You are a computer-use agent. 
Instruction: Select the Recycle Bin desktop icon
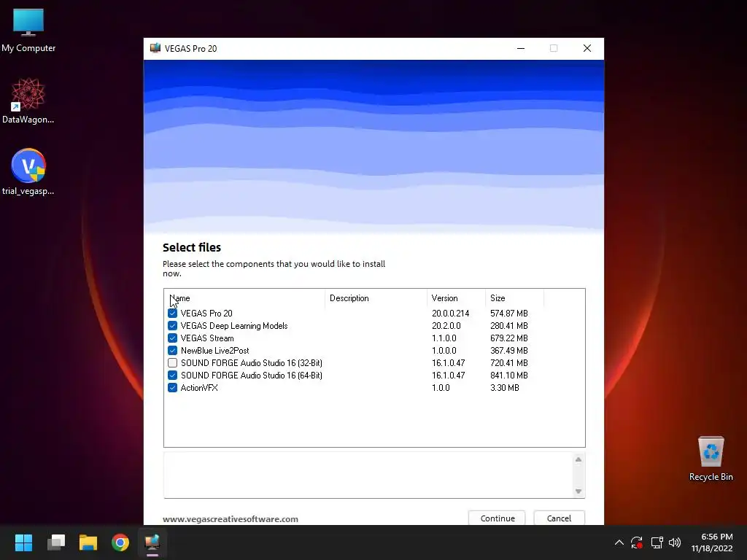[x=711, y=459]
